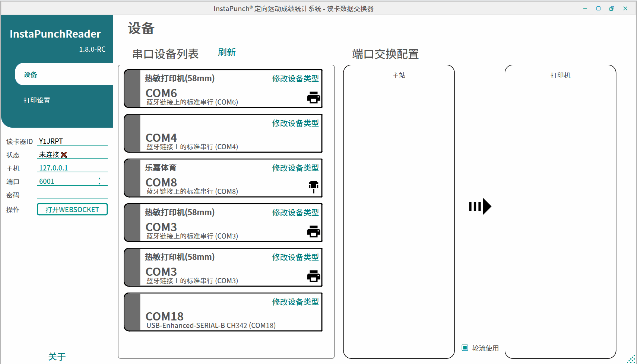Restore the window with the title bar icon

click(612, 9)
